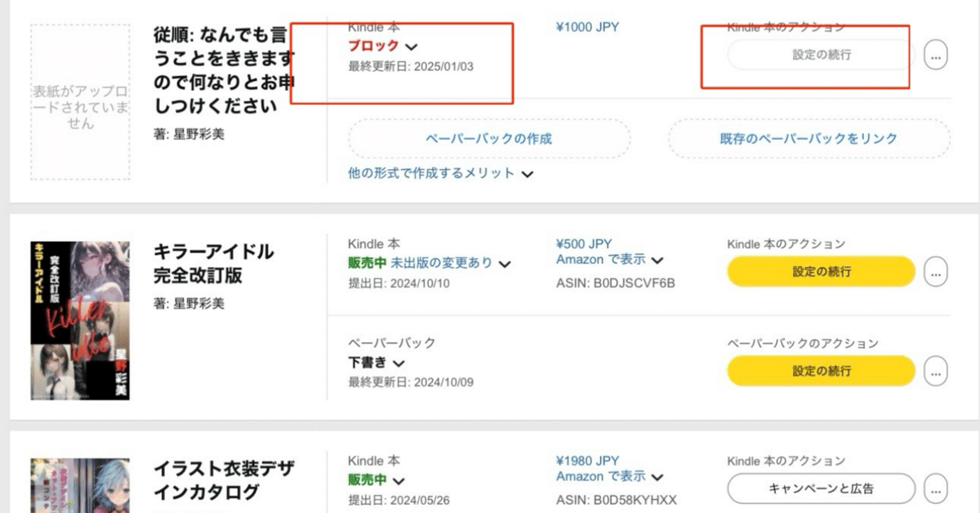Open ellipsis menu for the blocked book
The height and width of the screenshot is (513, 980).
[936, 55]
